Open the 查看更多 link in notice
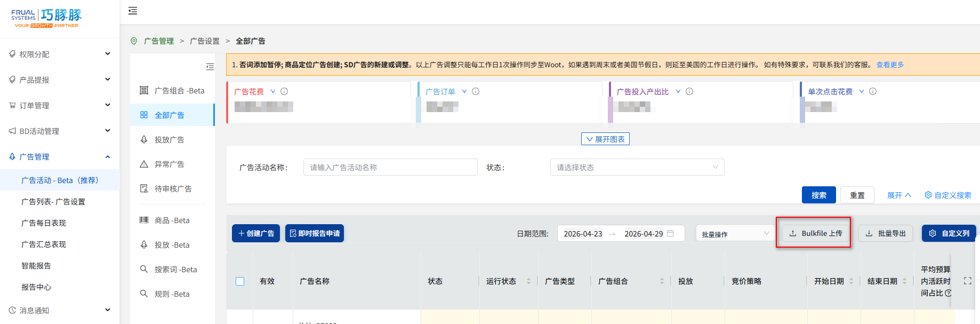This screenshot has height=324, width=980. 890,65
